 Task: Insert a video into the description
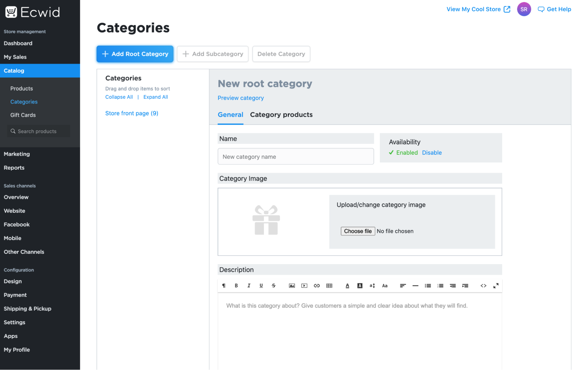coord(304,285)
